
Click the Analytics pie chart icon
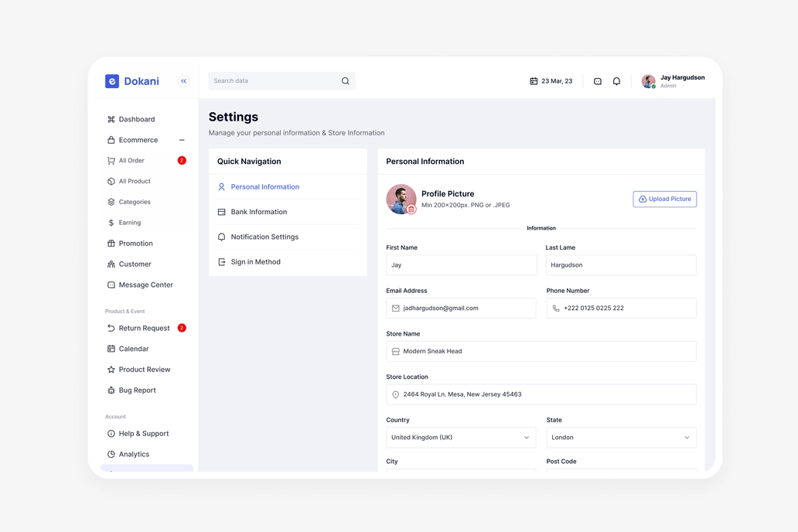point(111,454)
